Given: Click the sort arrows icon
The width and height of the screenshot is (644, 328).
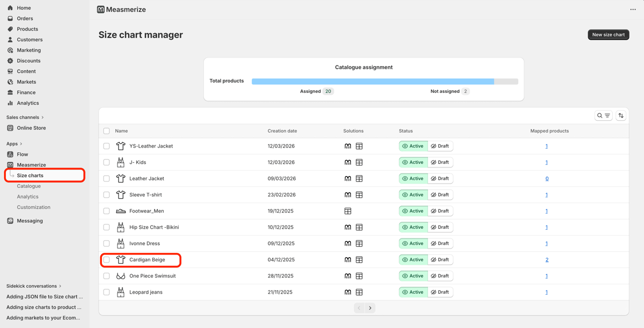Looking at the screenshot, I should tap(621, 115).
